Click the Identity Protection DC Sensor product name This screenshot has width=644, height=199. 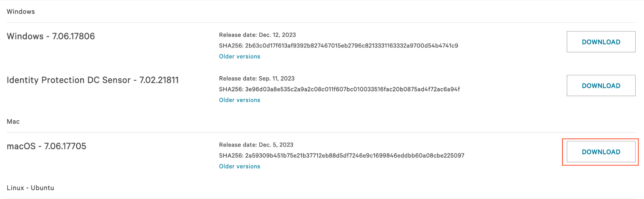tap(68, 80)
